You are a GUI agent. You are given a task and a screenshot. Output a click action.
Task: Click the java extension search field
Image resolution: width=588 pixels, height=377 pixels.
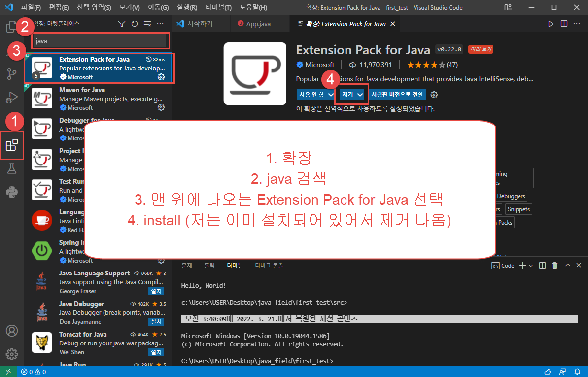coord(99,41)
